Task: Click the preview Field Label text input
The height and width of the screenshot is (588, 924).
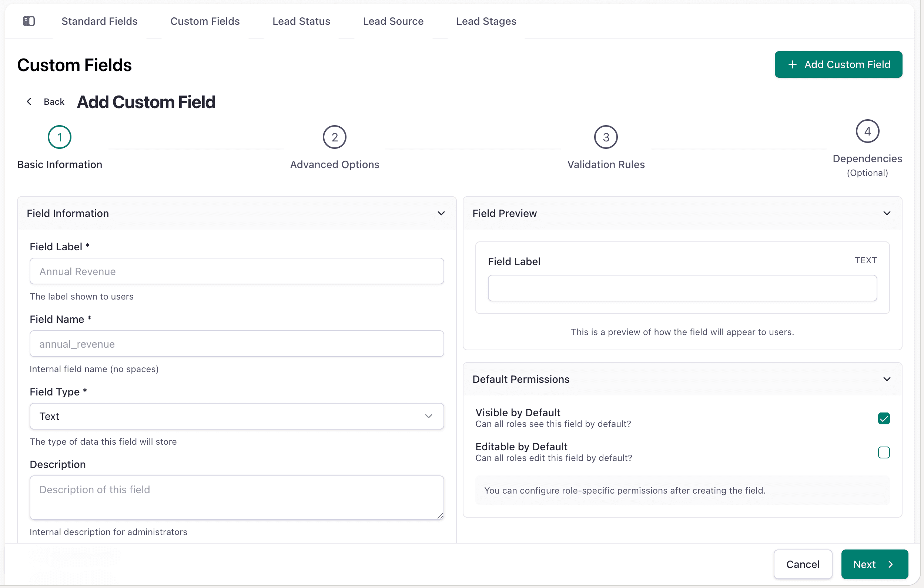Action: point(682,288)
